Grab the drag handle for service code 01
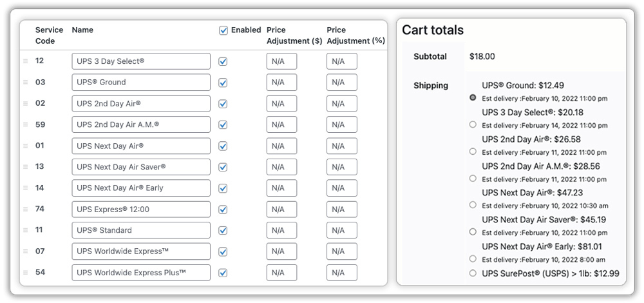This screenshot has height=303, width=644. point(26,146)
